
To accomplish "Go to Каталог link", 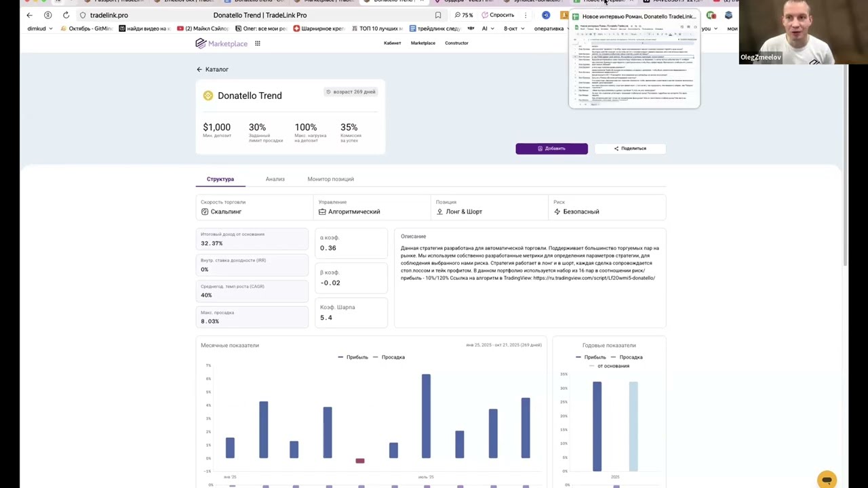I will [217, 69].
